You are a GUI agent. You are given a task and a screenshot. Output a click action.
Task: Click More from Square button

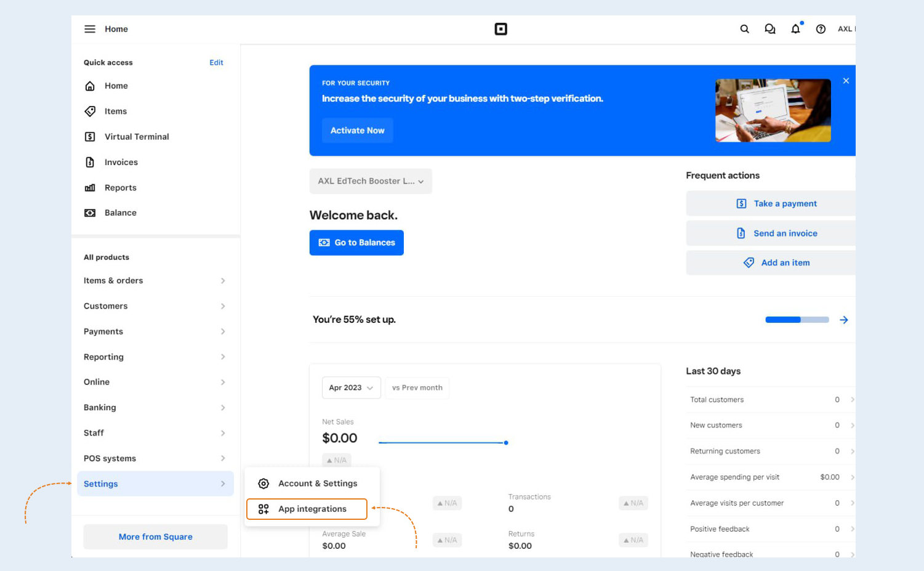(x=156, y=537)
